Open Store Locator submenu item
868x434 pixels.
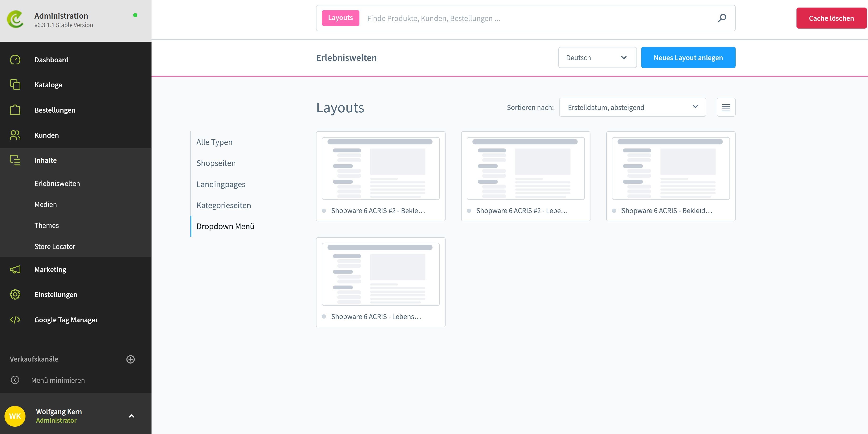[x=55, y=246]
